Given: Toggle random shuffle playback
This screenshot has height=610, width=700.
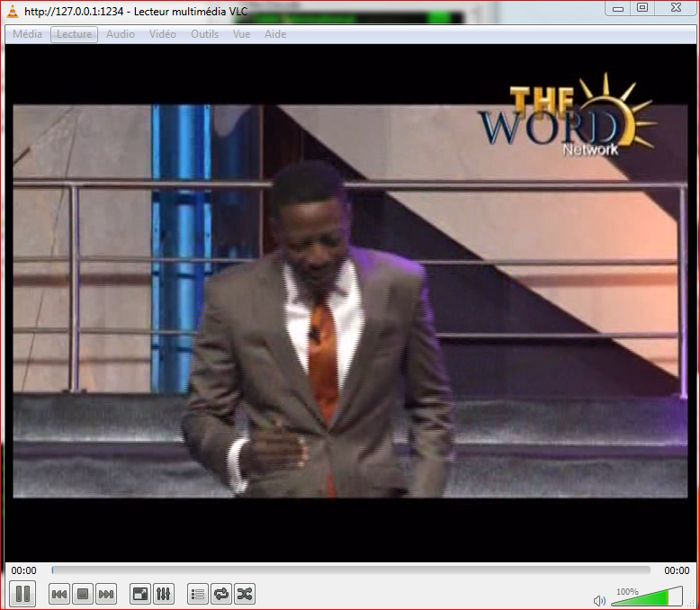Looking at the screenshot, I should click(245, 594).
